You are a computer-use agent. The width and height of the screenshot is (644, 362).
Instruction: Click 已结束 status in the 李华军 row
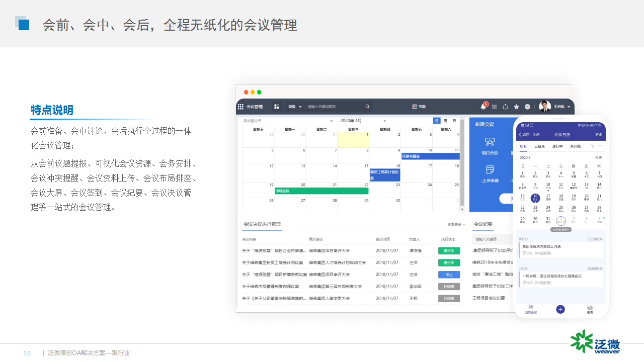coord(449,286)
